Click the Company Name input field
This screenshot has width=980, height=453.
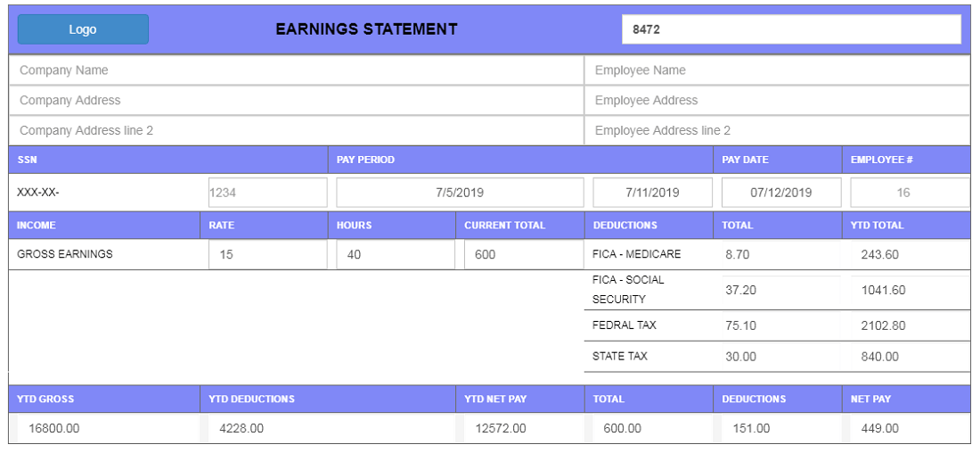tap(296, 70)
